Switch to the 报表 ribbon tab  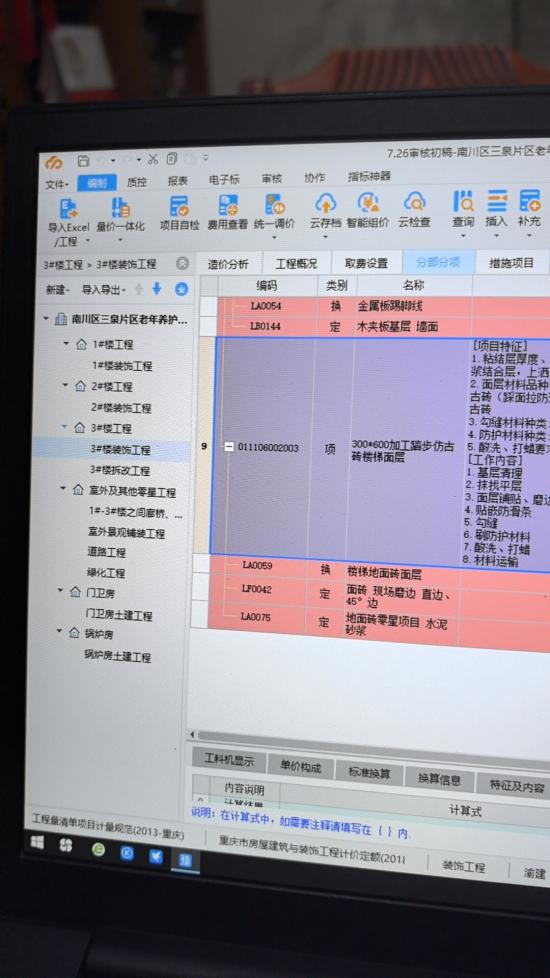[178, 180]
